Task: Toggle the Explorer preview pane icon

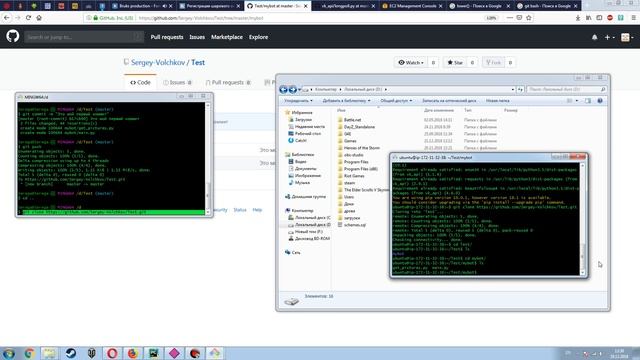Action: coord(588,100)
